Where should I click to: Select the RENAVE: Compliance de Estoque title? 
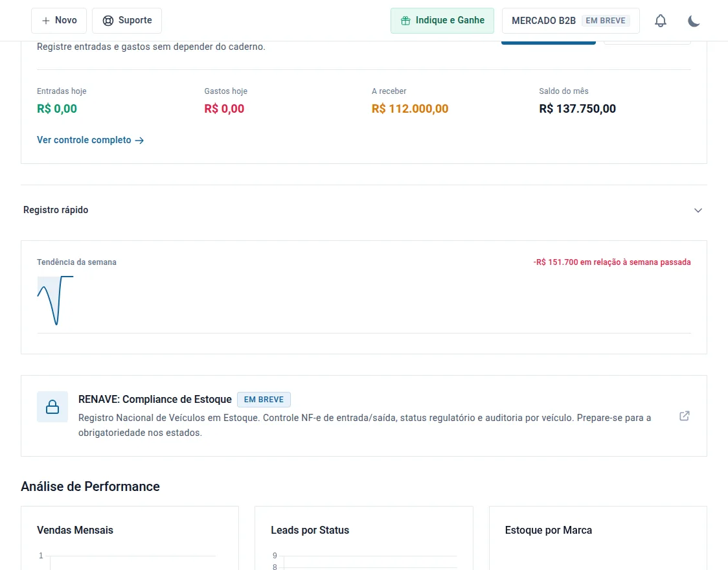click(155, 400)
